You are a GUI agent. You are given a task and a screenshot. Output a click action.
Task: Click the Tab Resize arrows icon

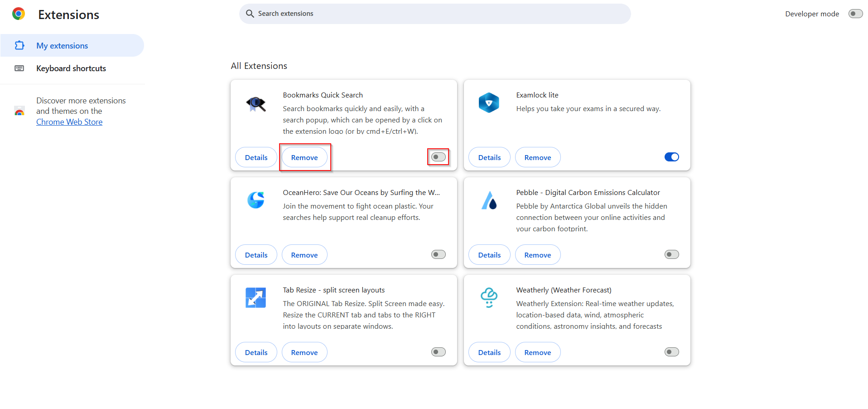[256, 297]
